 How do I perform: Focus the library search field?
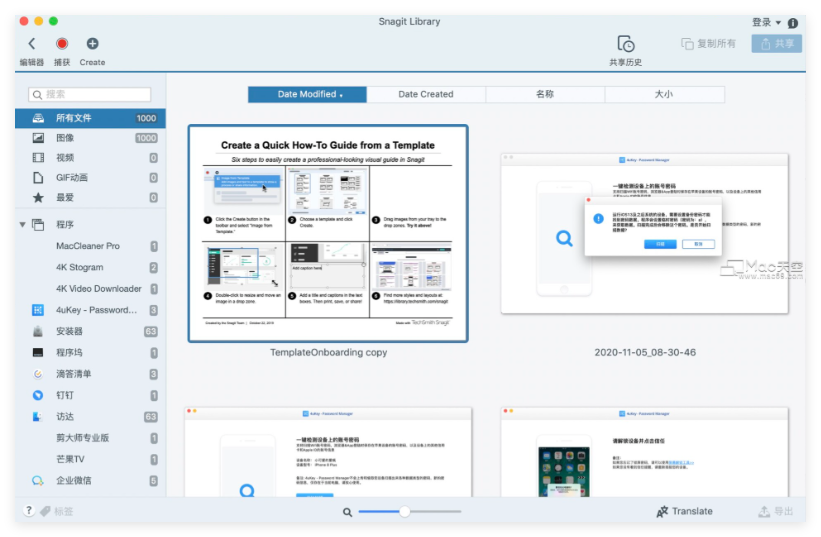(x=90, y=94)
